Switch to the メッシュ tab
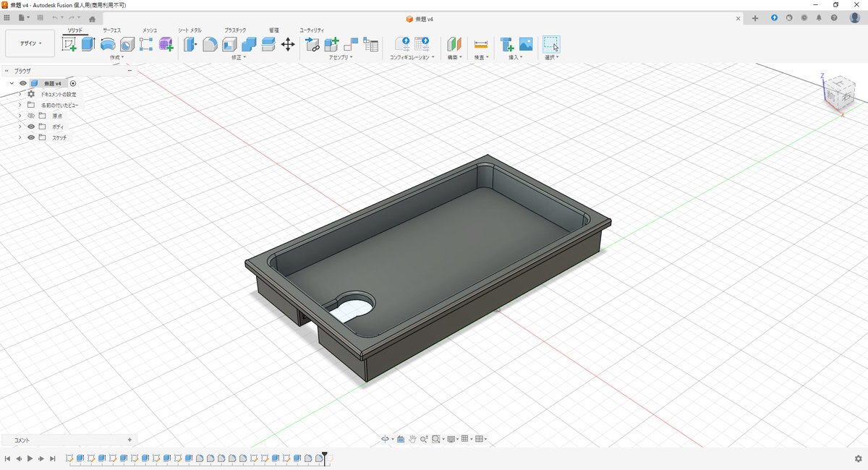Viewport: 868px width, 470px height. pyautogui.click(x=150, y=30)
